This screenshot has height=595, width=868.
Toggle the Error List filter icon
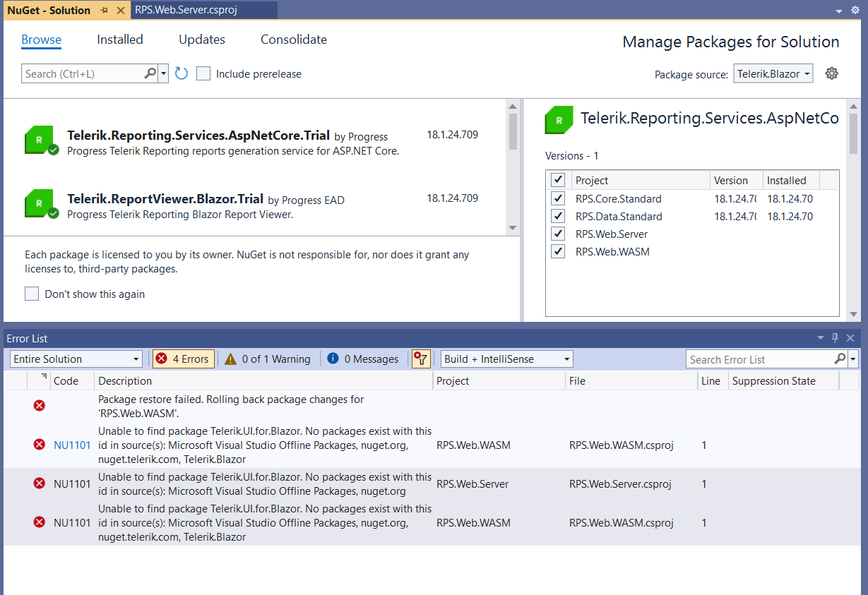pos(421,359)
